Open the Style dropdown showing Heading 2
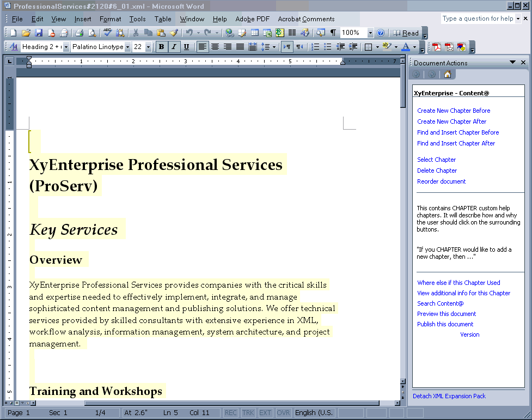Viewport: 532px width, 420px height. click(x=66, y=47)
